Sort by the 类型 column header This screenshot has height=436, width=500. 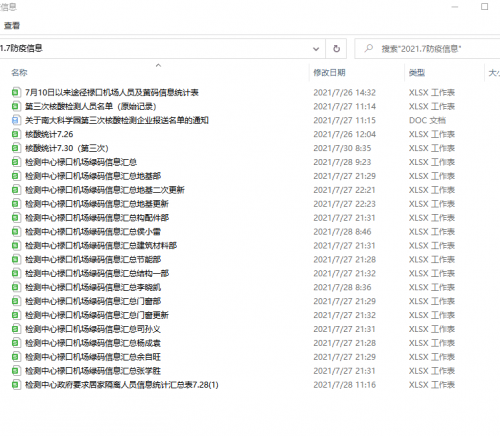417,73
